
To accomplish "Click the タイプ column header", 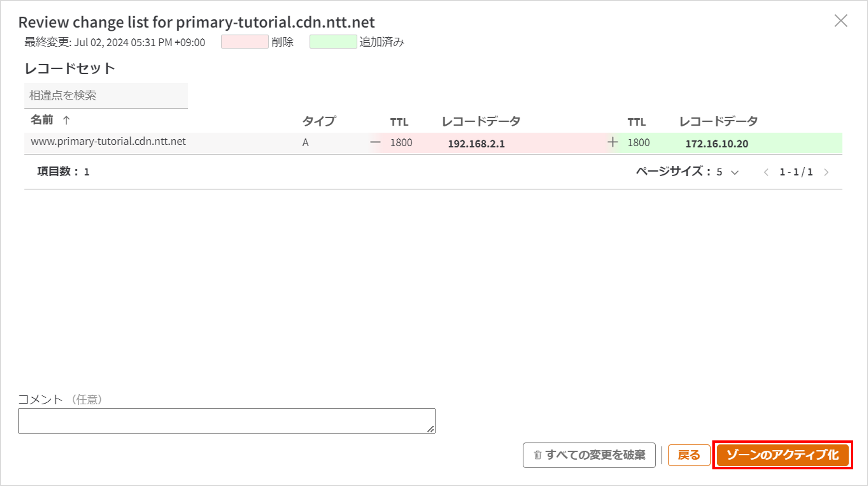I will coord(319,121).
